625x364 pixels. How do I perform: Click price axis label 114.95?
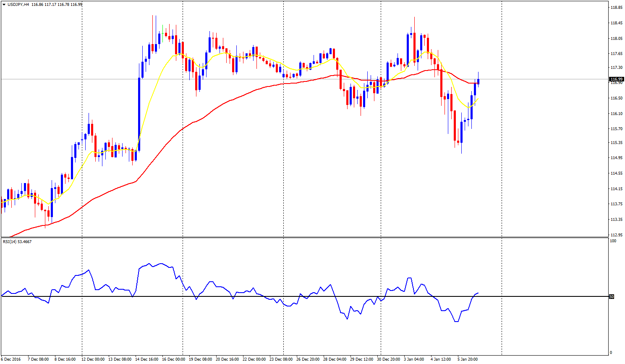[616, 158]
